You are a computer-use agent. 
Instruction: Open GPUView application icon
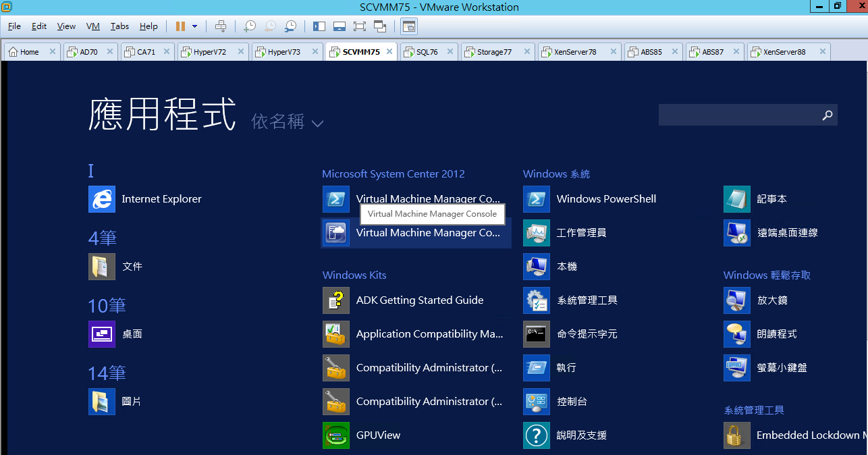click(x=336, y=435)
